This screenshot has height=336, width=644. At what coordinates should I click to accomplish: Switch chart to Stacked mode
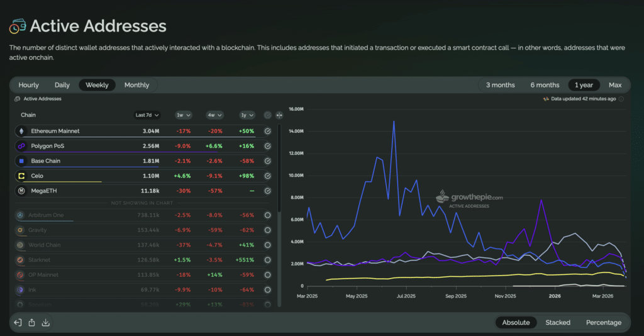558,322
